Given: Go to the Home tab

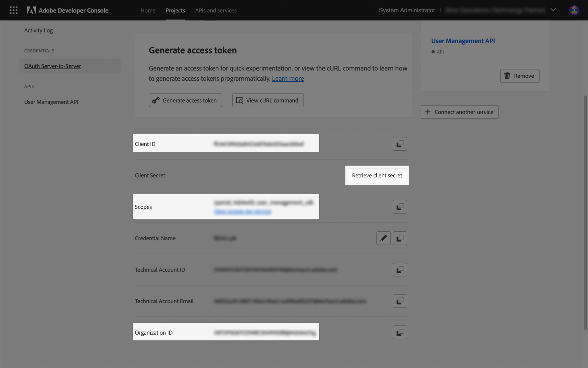Looking at the screenshot, I should coord(148,10).
